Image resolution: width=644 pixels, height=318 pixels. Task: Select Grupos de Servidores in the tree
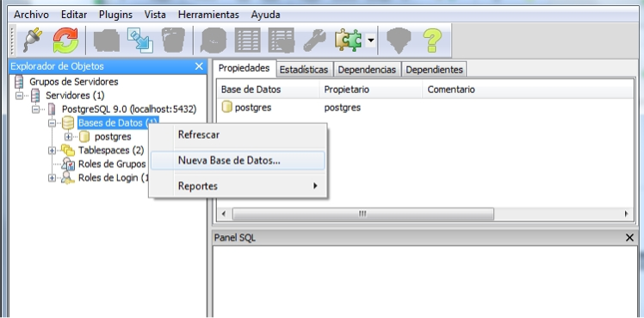(x=73, y=82)
